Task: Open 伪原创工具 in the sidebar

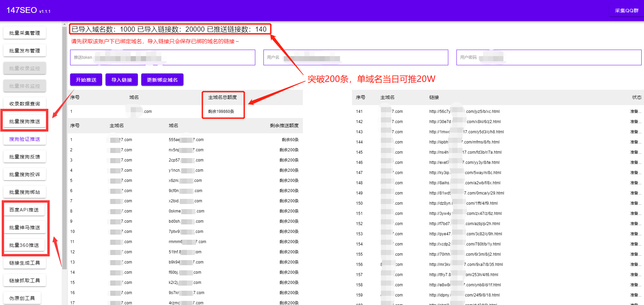Action: 22,298
